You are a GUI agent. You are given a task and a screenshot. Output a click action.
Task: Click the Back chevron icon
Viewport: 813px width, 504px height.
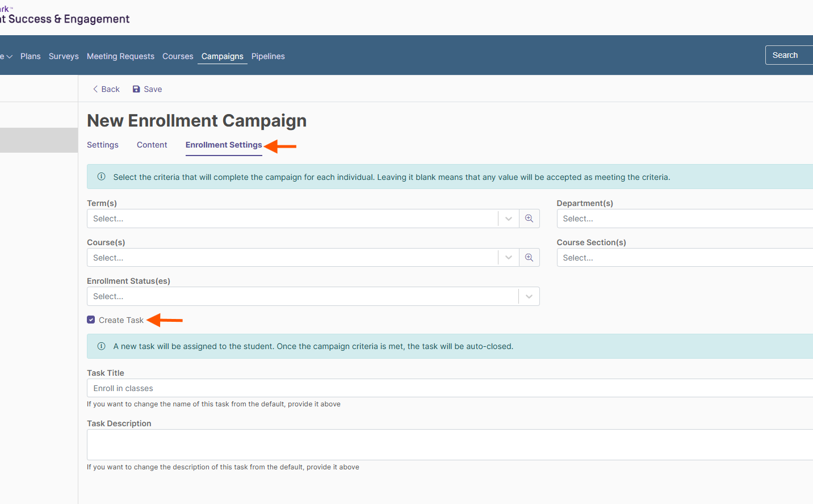point(95,89)
